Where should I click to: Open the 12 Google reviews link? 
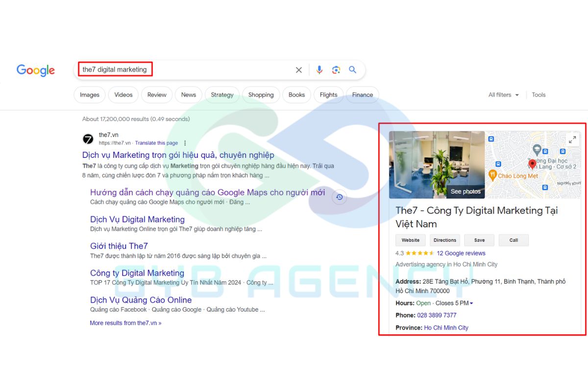coord(461,253)
